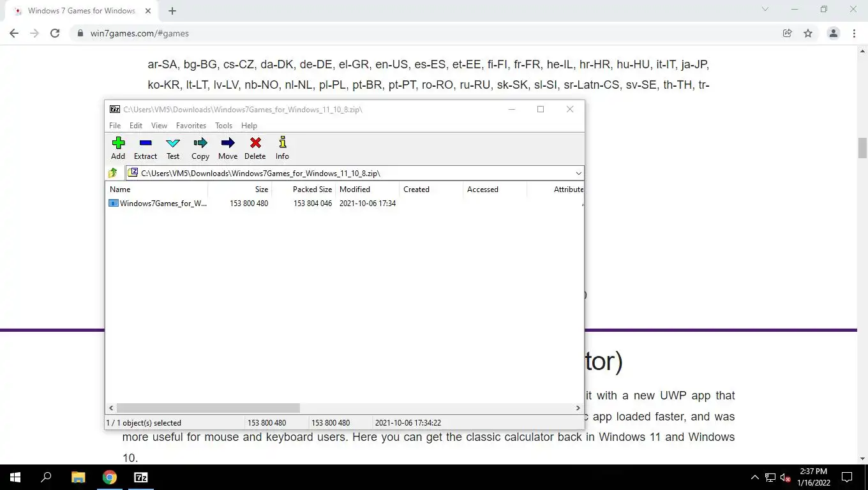The width and height of the screenshot is (868, 490).
Task: Open the Windows Start menu
Action: 15,477
